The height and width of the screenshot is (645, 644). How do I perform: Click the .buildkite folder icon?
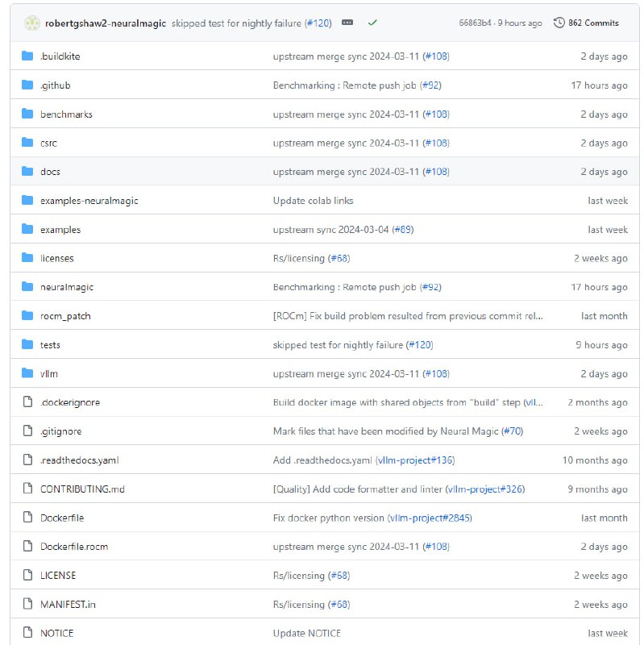27,56
